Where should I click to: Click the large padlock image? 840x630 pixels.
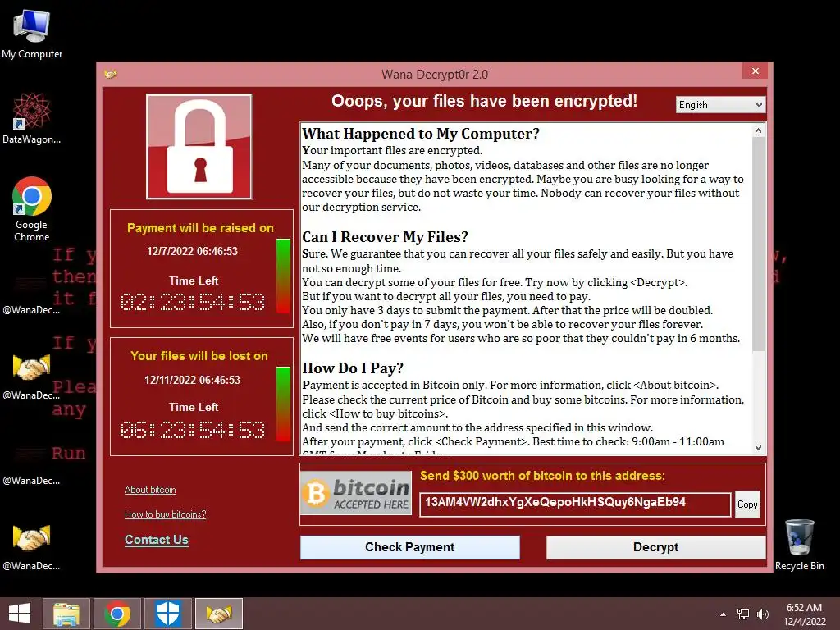point(199,147)
